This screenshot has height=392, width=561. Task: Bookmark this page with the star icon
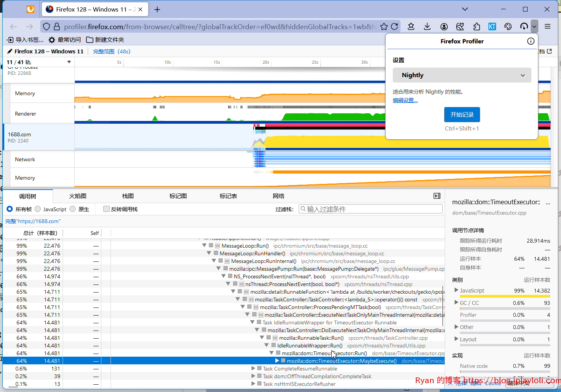(384, 26)
